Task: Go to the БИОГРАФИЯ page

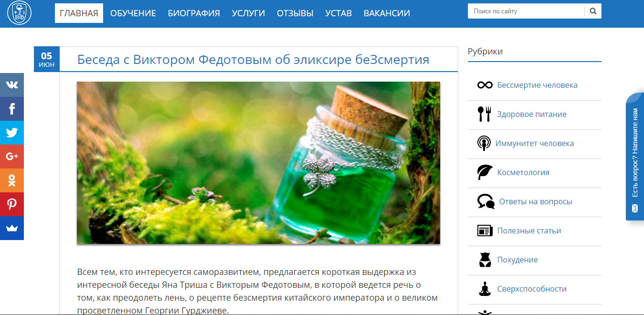Action: (x=194, y=13)
